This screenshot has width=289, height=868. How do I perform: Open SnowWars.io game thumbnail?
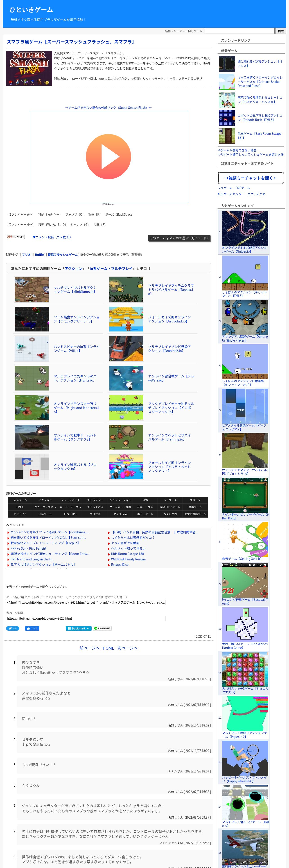pos(126,378)
